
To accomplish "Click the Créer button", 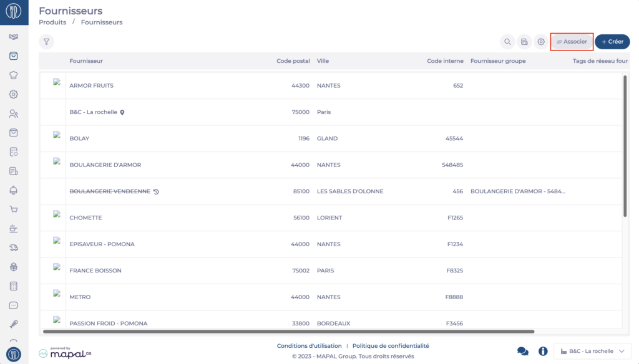I will click(612, 42).
